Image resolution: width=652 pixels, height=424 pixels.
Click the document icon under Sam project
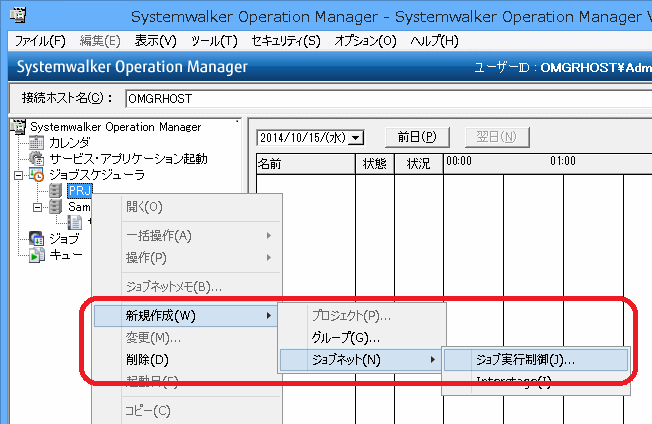[x=75, y=222]
